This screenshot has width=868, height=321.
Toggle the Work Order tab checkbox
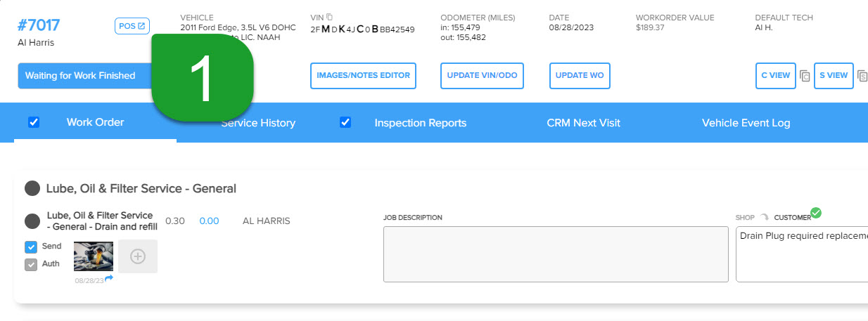pos(34,122)
